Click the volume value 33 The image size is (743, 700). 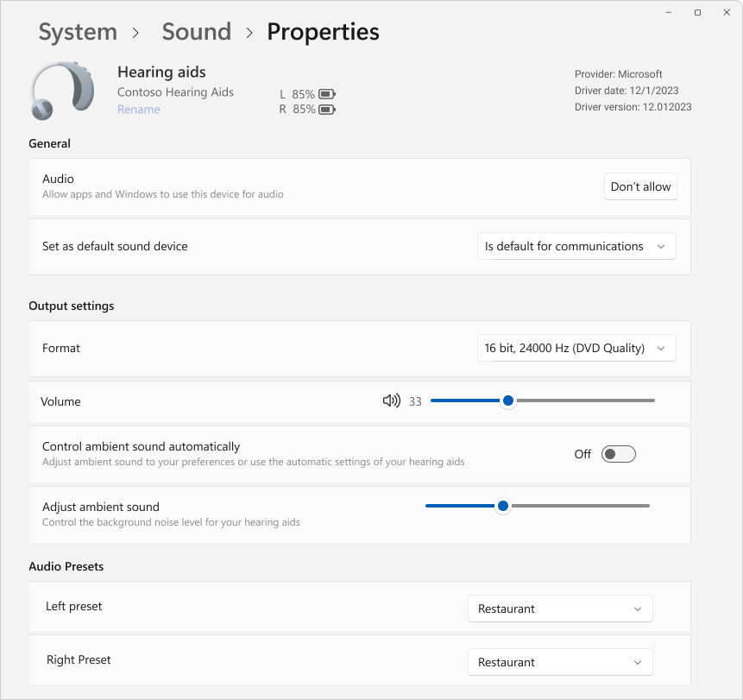tap(415, 400)
